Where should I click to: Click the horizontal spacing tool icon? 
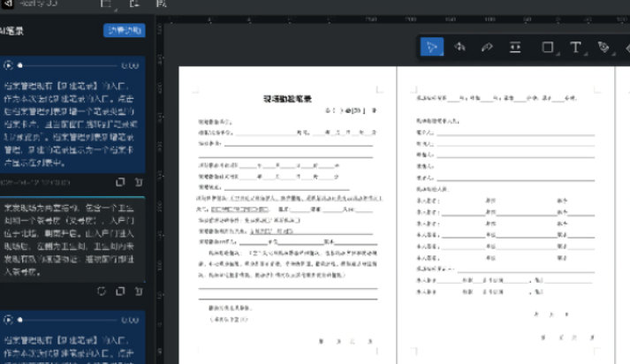click(x=515, y=47)
